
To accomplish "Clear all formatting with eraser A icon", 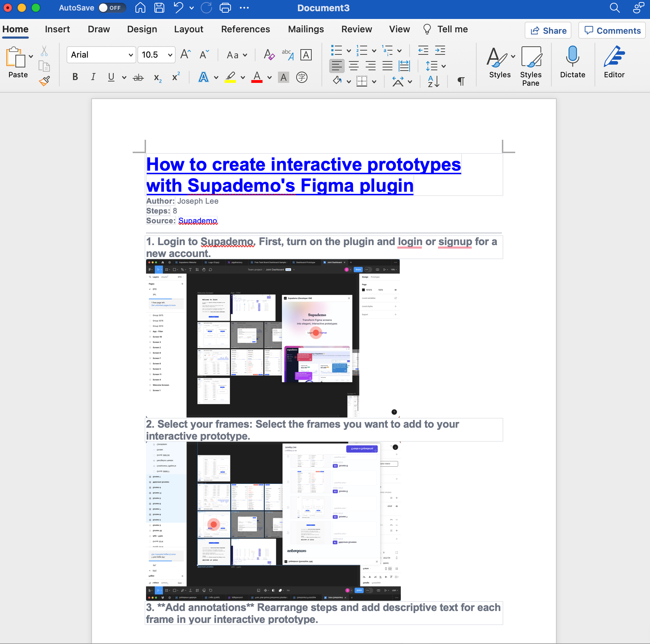I will [269, 55].
